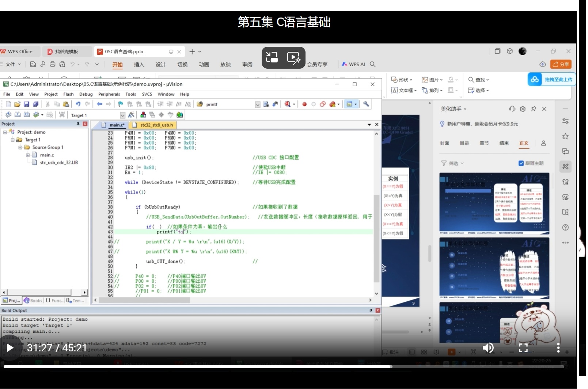
Task: Expand the printf find combo box
Action: click(257, 104)
